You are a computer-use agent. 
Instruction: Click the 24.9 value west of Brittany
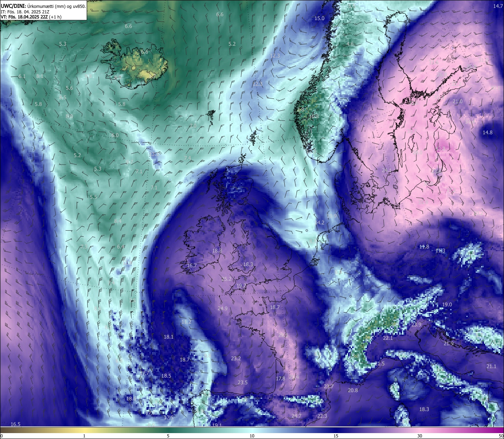pos(222,309)
